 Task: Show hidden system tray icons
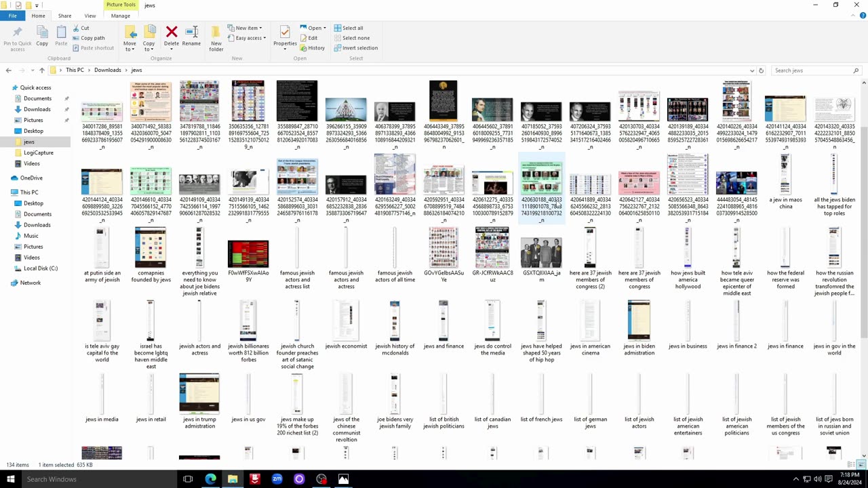(x=796, y=479)
